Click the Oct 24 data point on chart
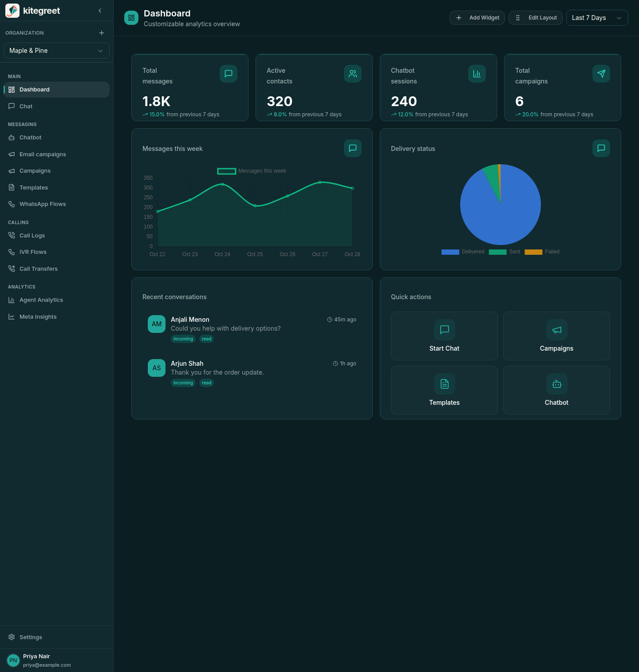 click(222, 184)
